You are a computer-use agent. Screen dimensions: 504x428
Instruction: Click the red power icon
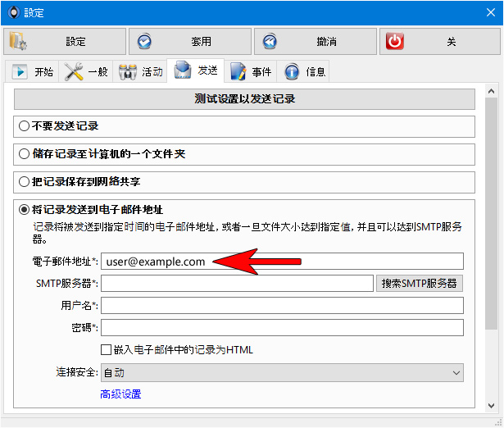click(x=395, y=41)
